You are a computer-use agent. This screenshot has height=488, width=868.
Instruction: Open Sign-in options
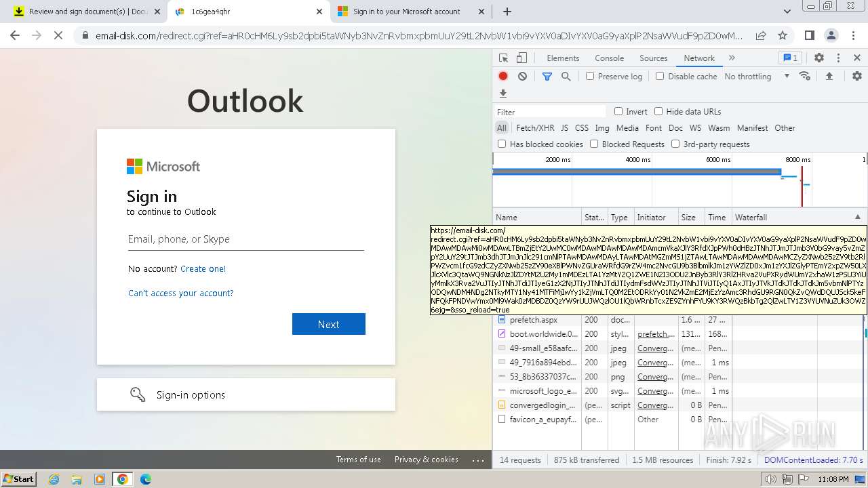click(x=246, y=394)
